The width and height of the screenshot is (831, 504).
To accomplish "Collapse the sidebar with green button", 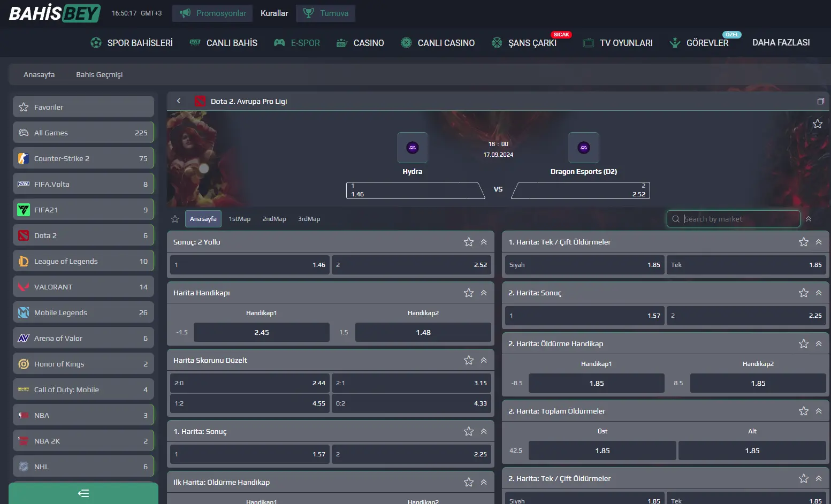I will 83,493.
